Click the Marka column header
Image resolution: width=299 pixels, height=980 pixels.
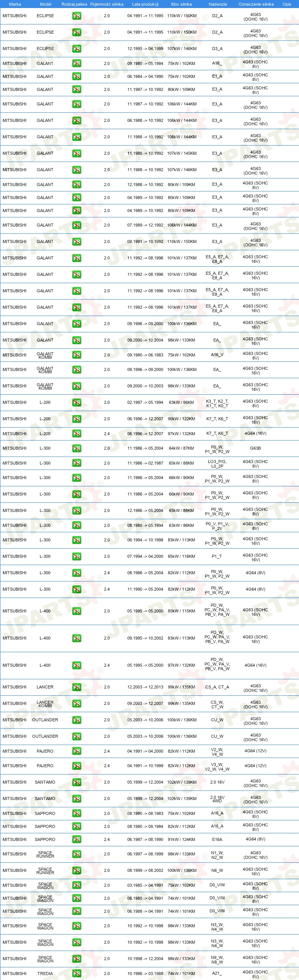pyautogui.click(x=15, y=4)
